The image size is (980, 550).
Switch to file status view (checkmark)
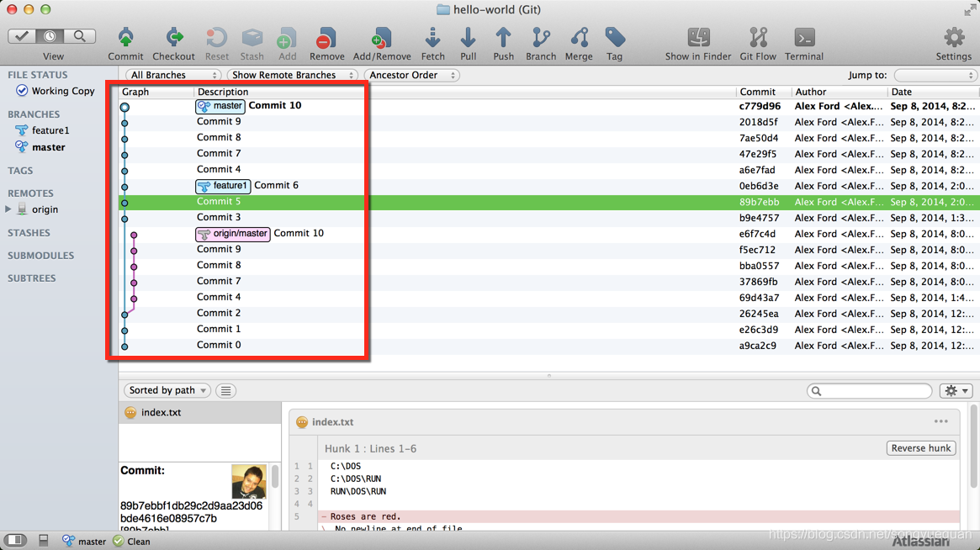tap(21, 36)
